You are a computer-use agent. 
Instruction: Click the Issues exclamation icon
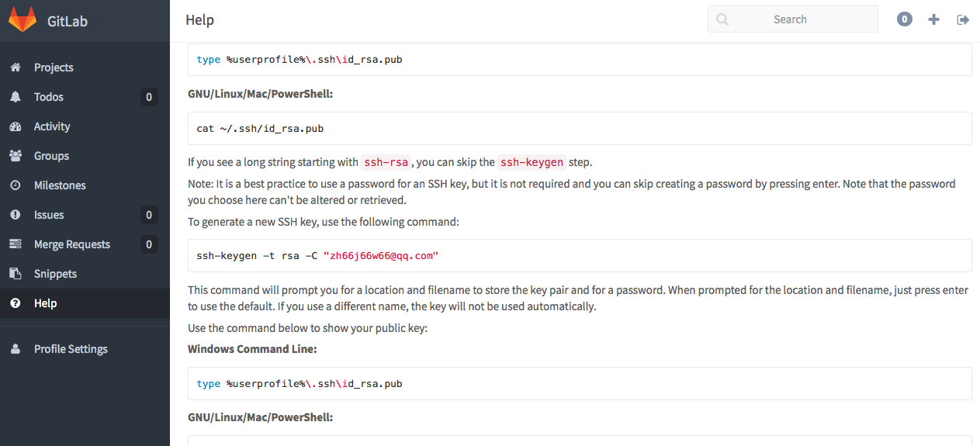(15, 215)
